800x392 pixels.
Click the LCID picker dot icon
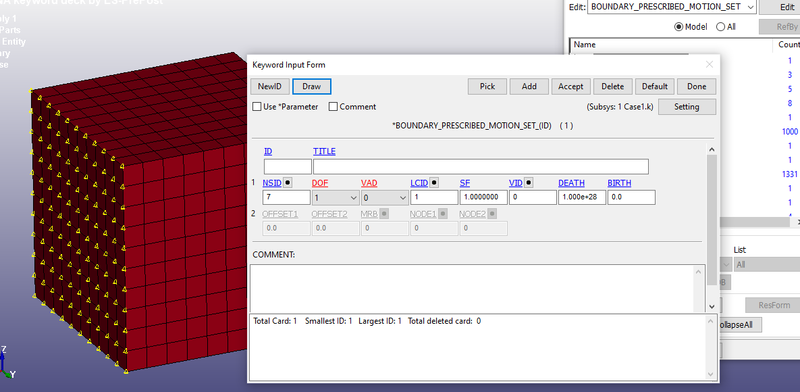pyautogui.click(x=434, y=182)
